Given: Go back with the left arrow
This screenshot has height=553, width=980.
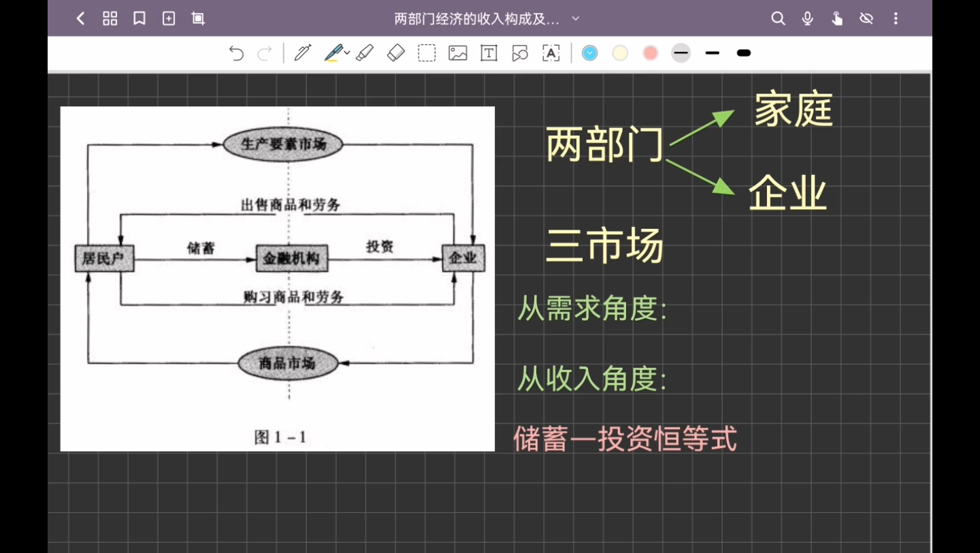Looking at the screenshot, I should (80, 18).
